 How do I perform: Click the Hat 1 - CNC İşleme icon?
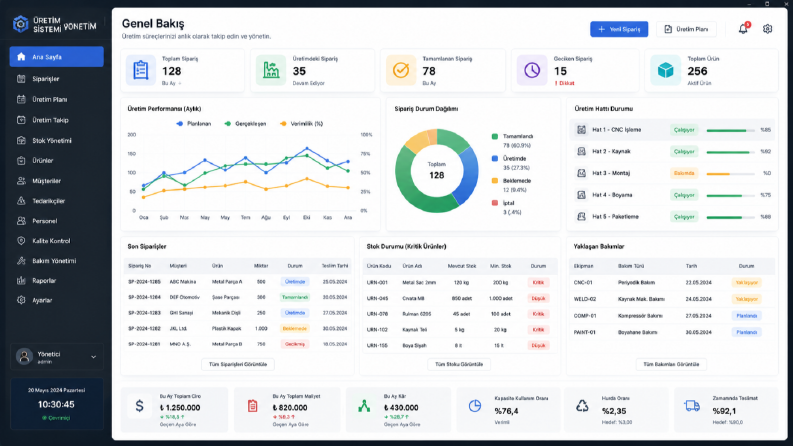tap(582, 130)
